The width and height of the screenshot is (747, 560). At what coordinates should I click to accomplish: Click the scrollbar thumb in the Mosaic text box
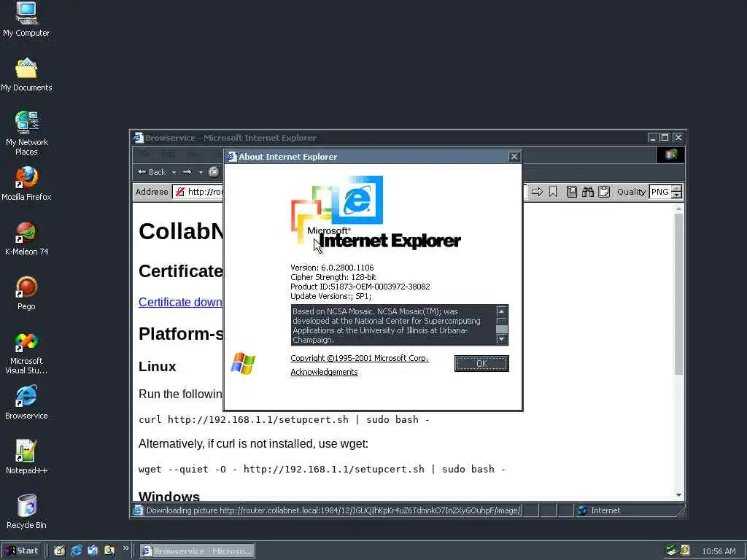501,329
